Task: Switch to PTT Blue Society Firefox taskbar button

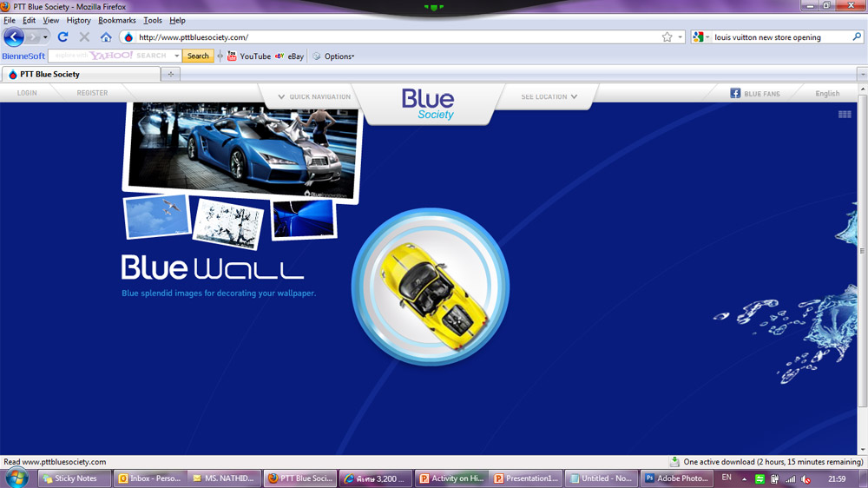Action: (x=300, y=478)
